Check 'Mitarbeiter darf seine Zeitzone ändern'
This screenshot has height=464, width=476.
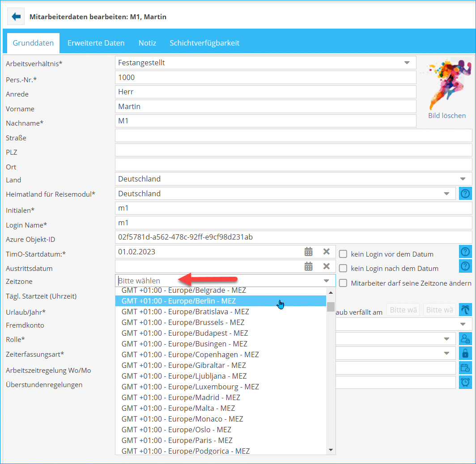(343, 283)
